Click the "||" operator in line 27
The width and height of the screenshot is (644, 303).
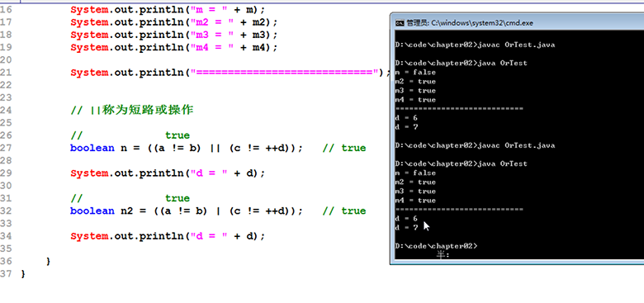[215, 148]
